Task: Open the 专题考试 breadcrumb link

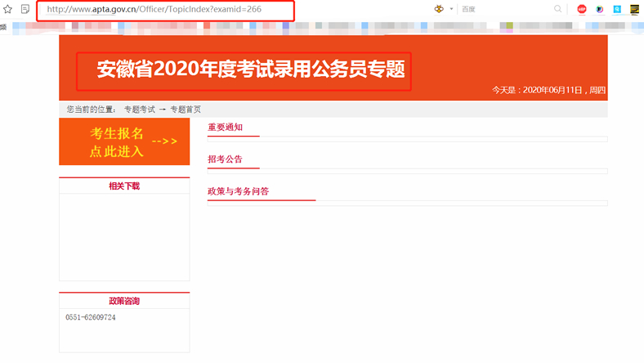Action: (x=140, y=110)
